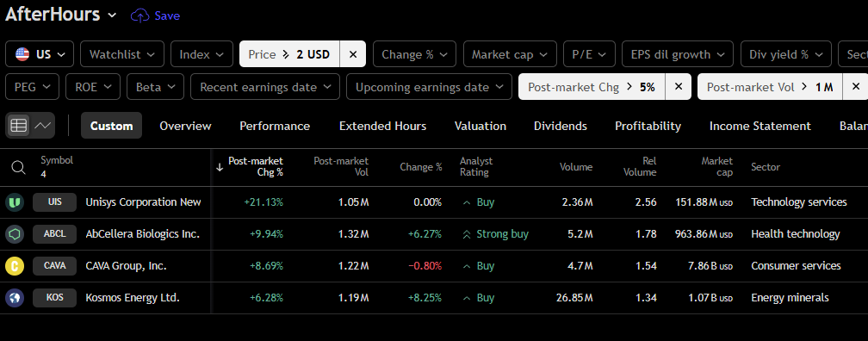868x341 pixels.
Task: Click the ABCL ticker badge
Action: pyautogui.click(x=55, y=234)
